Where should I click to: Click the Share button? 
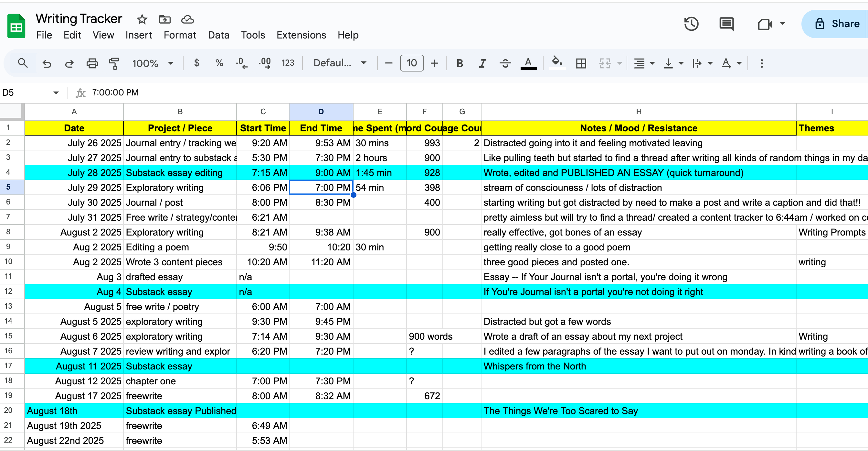838,24
